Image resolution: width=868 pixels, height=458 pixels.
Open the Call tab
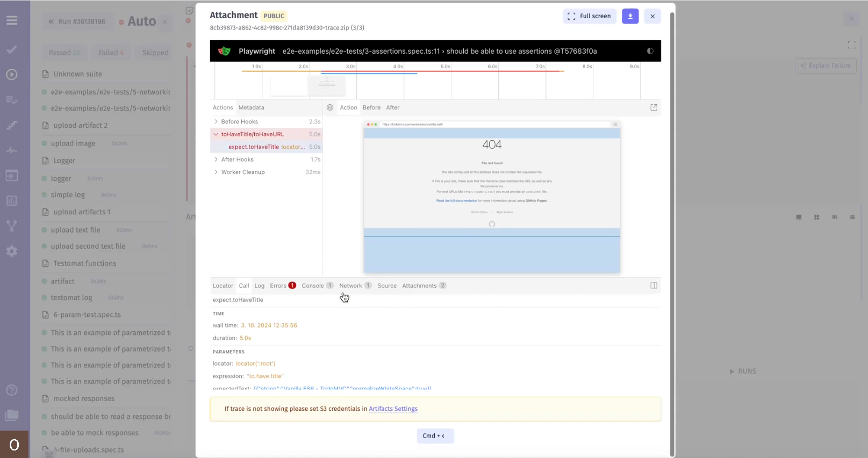click(x=244, y=286)
